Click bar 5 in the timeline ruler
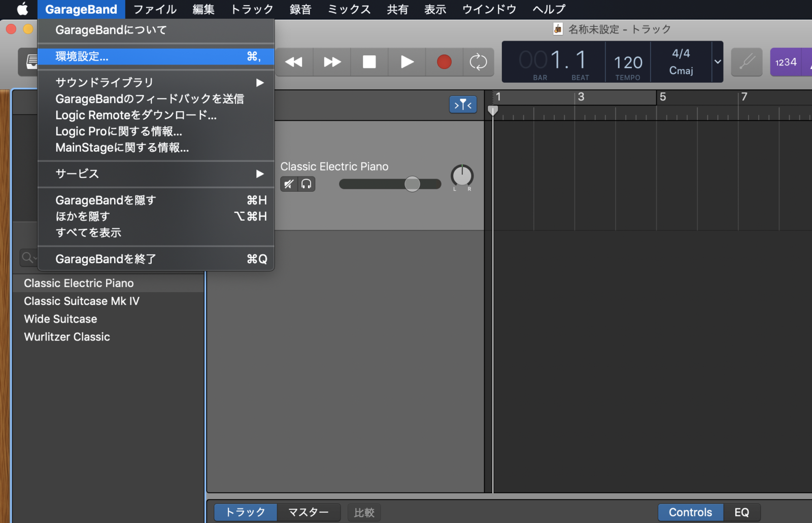 663,96
